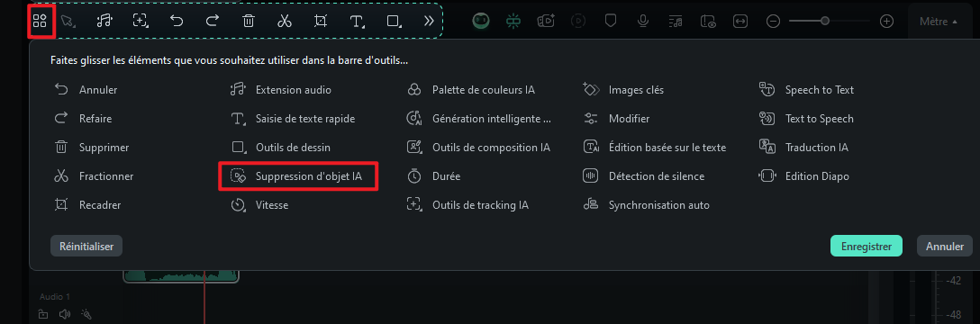Click the quick text T icon in toolbar

[x=357, y=22]
